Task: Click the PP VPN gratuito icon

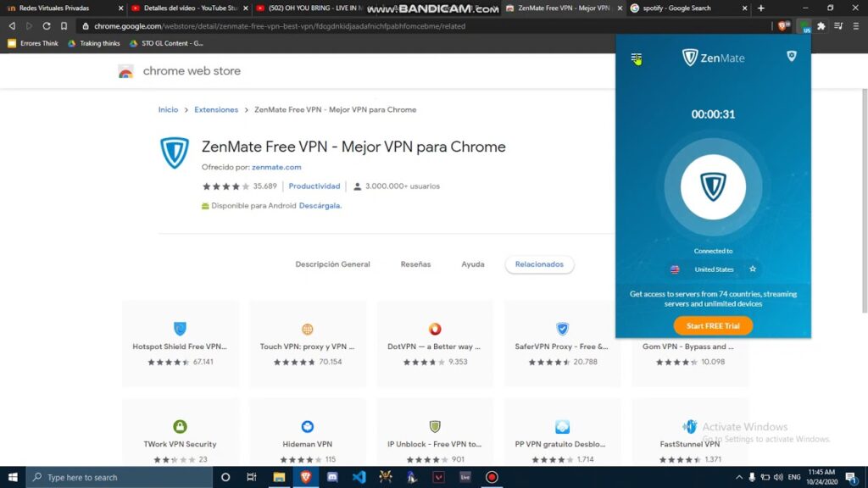Action: point(563,427)
